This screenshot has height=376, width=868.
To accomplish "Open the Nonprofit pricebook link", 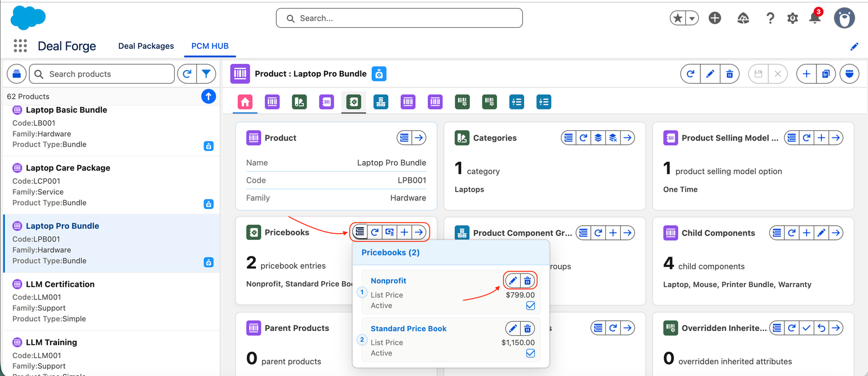I will (x=388, y=281).
